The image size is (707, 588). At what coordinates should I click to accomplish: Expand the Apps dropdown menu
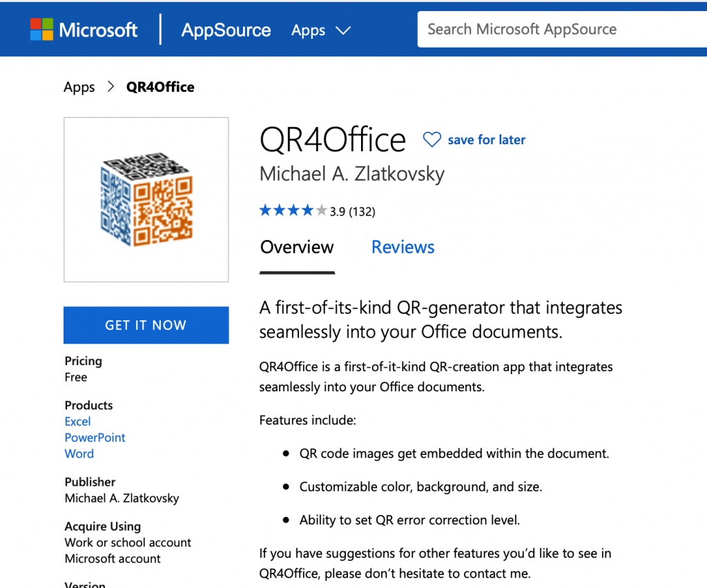pos(321,30)
